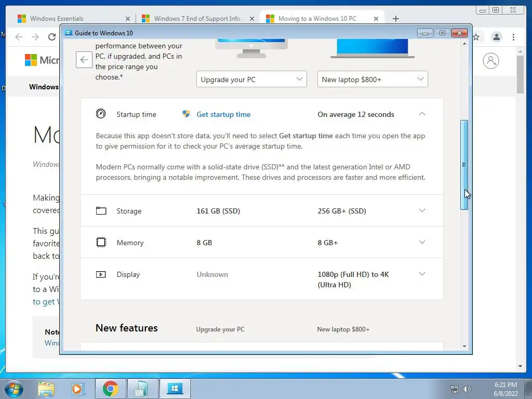
Task: Switch to Windows Essentials tab
Action: [74, 19]
